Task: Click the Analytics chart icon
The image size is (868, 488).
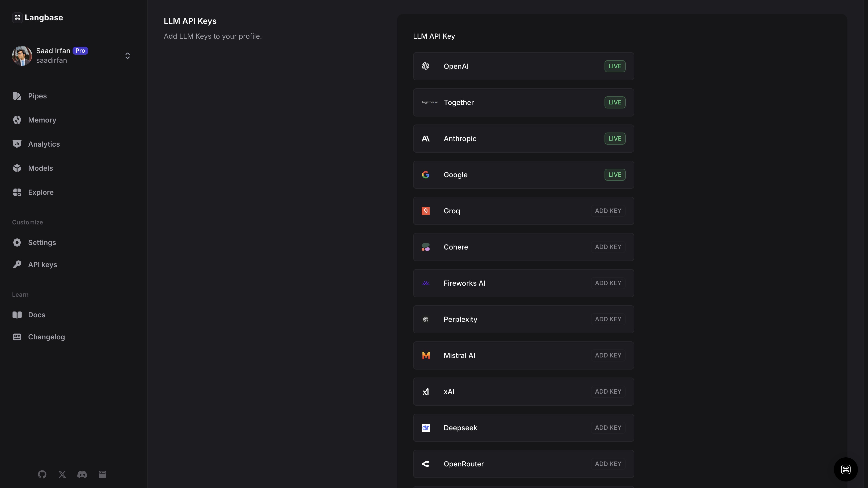Action: pos(17,144)
